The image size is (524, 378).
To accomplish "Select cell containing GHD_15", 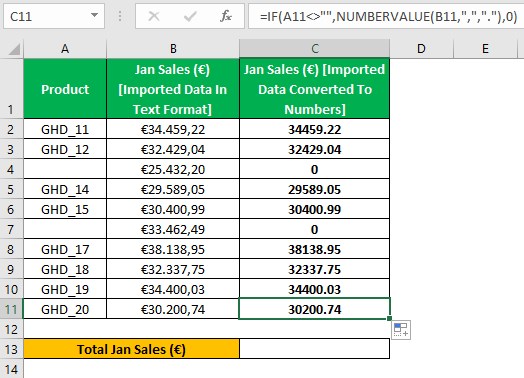I will (65, 209).
